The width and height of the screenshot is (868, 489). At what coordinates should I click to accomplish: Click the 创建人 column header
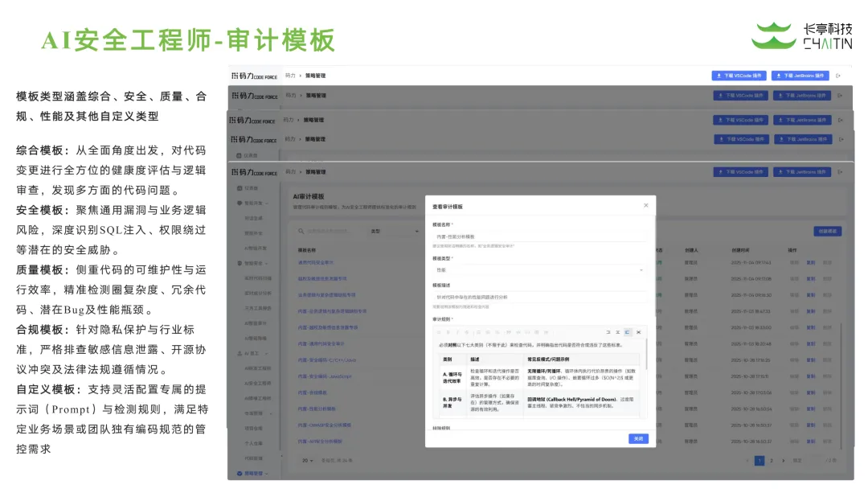[691, 250]
